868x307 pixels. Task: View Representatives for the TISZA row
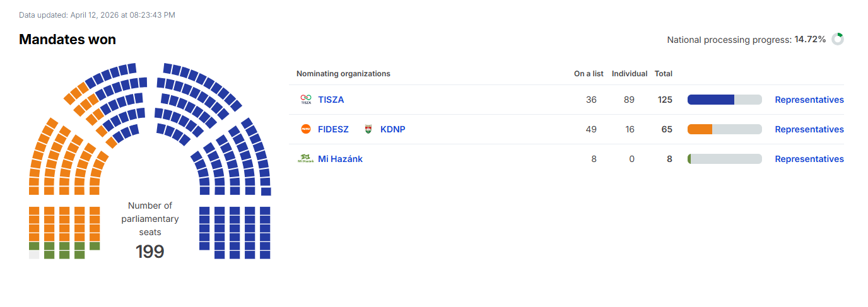(809, 100)
